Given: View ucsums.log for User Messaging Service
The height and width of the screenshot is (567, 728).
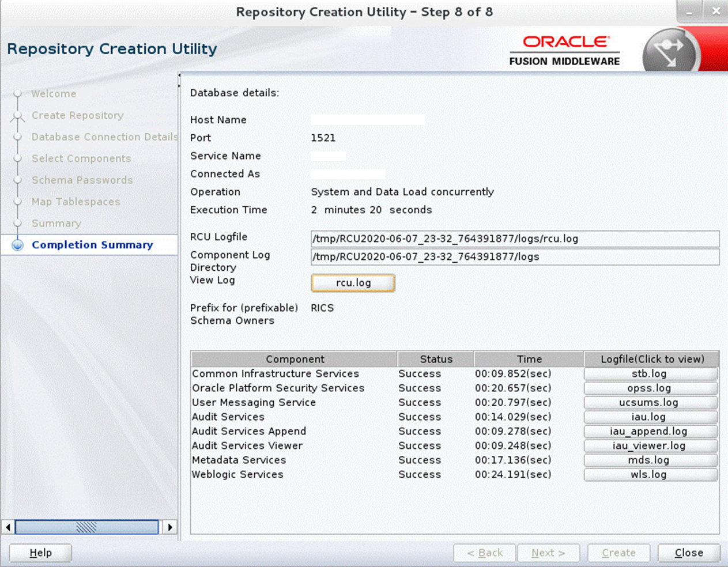Looking at the screenshot, I should tap(650, 402).
